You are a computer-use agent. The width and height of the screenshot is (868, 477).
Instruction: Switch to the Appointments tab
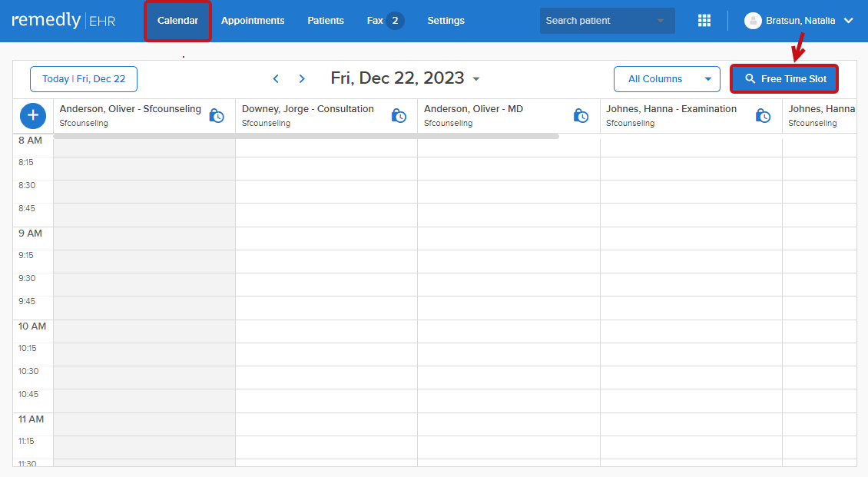click(253, 20)
